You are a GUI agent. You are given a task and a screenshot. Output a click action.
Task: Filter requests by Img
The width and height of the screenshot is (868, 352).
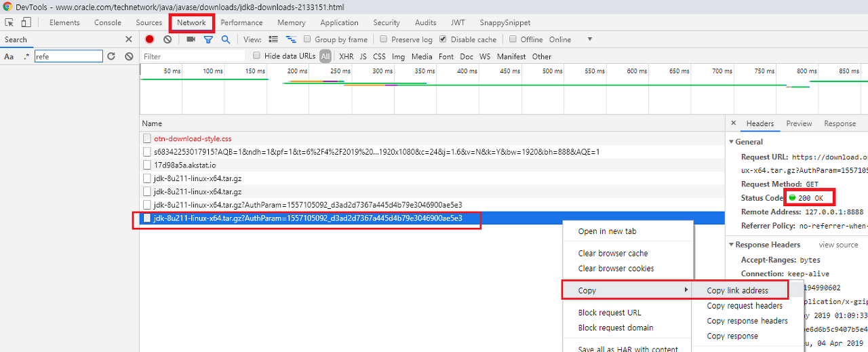point(398,56)
